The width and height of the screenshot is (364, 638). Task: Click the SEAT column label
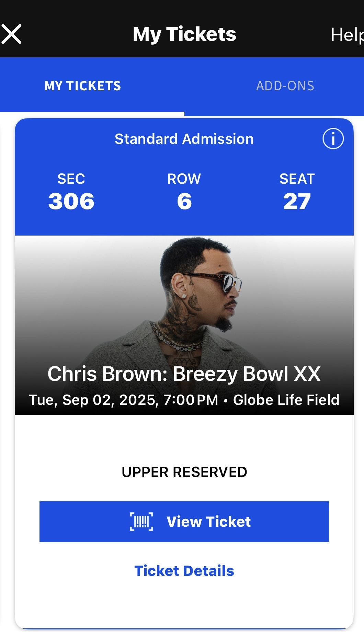297,179
